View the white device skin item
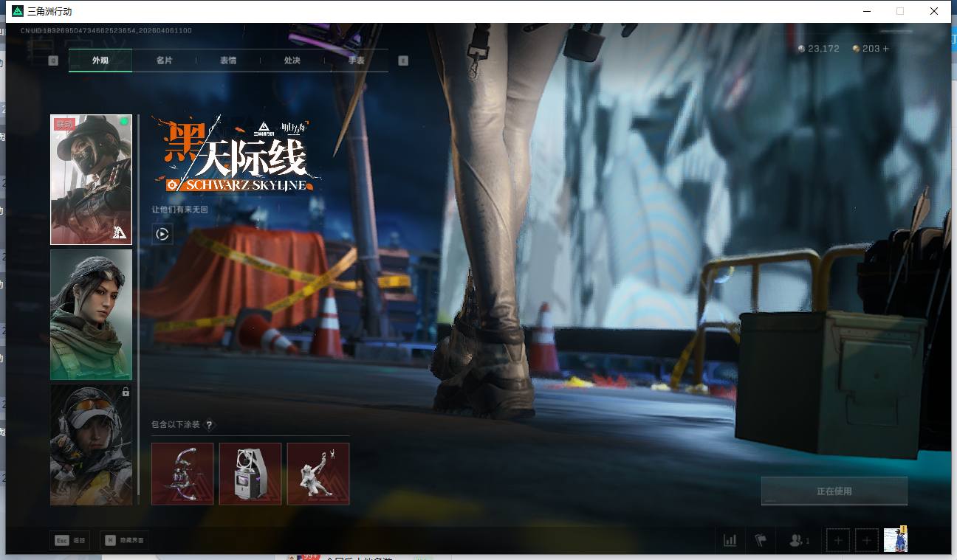 pyautogui.click(x=250, y=474)
